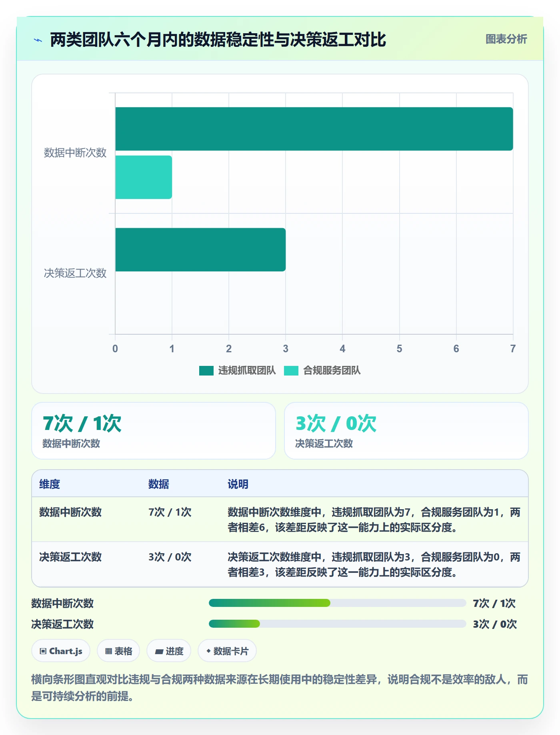Screen dimensions: 560x735
Task: Open the 3次 / 0次 stat card
Action: [x=406, y=431]
